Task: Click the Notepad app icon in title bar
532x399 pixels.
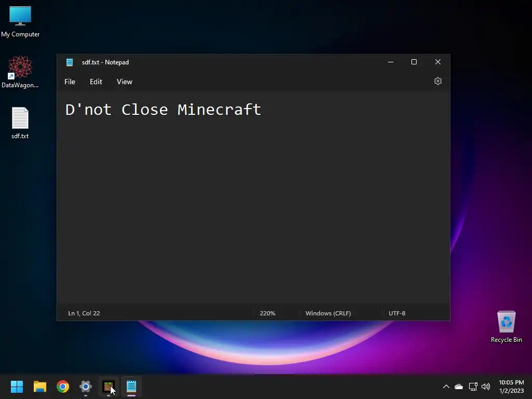Action: click(x=70, y=62)
